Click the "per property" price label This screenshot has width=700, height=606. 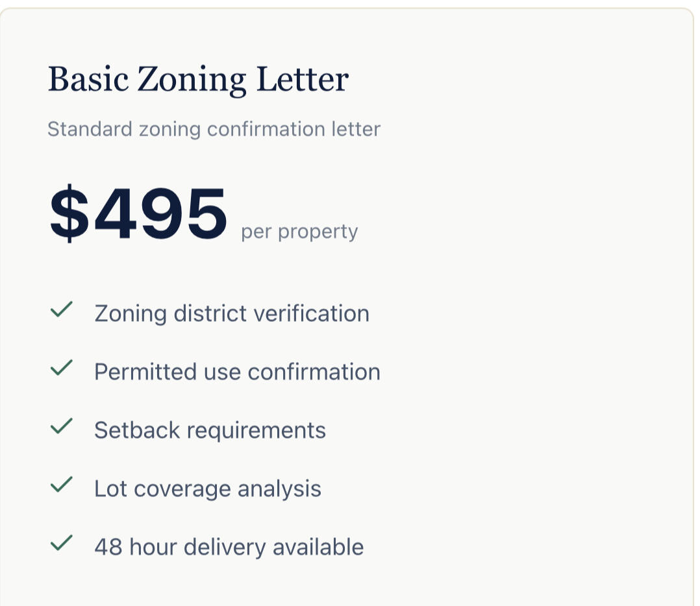299,232
